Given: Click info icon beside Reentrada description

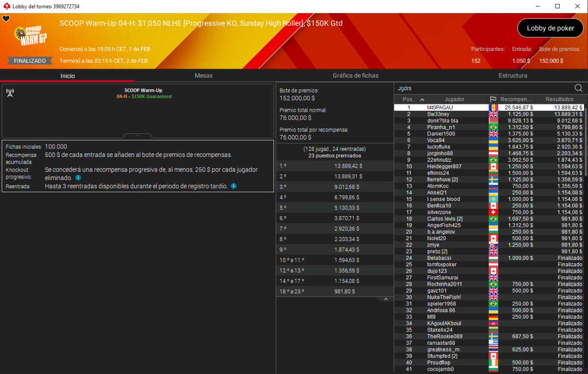Looking at the screenshot, I should pyautogui.click(x=234, y=186).
